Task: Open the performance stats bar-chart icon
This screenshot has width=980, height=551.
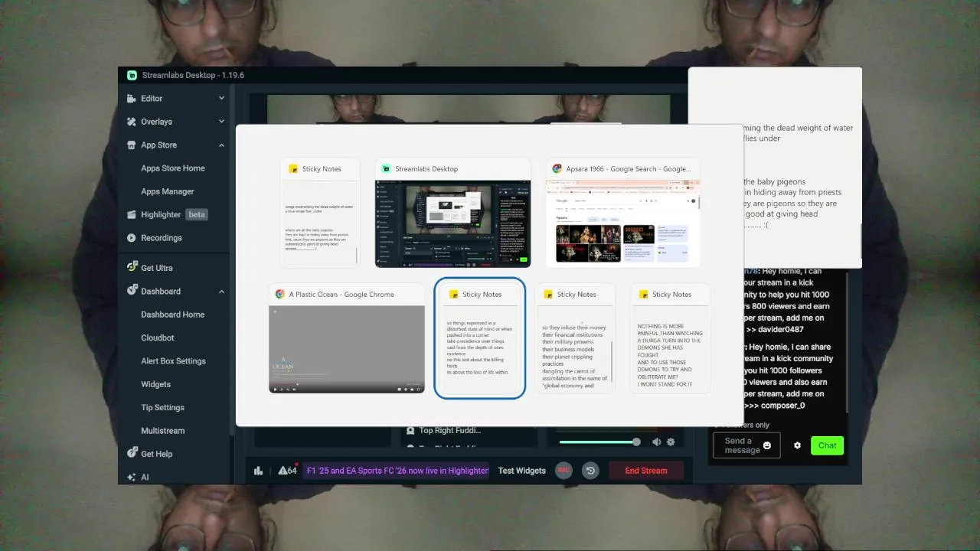Action: pos(259,471)
